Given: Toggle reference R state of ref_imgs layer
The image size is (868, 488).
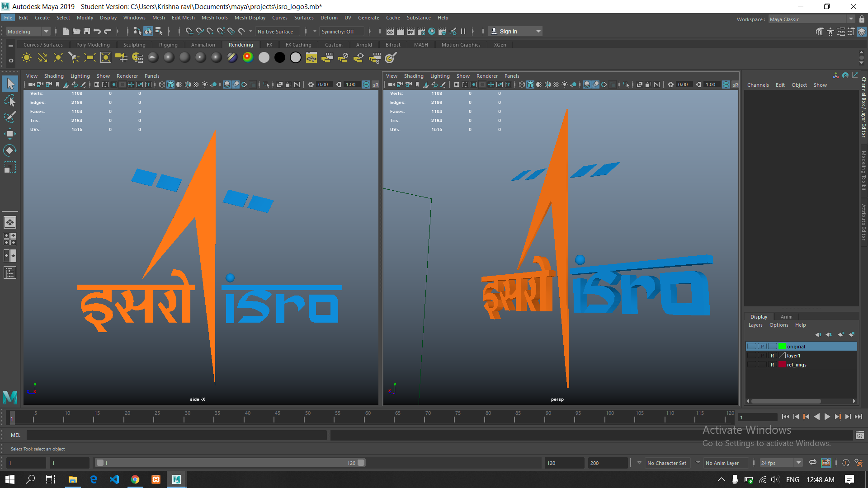Looking at the screenshot, I should [773, 365].
